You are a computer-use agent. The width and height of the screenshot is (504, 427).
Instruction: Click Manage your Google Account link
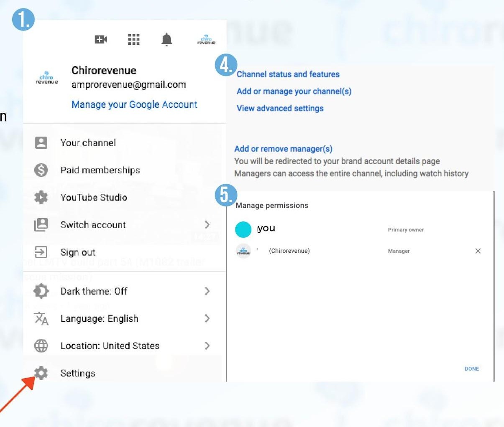click(134, 104)
